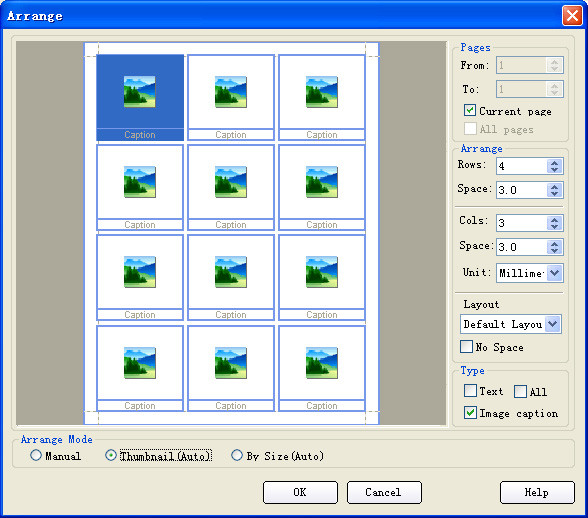The image size is (588, 518).
Task: Open the Unit dropdown showing Millimeter
Action: (555, 273)
